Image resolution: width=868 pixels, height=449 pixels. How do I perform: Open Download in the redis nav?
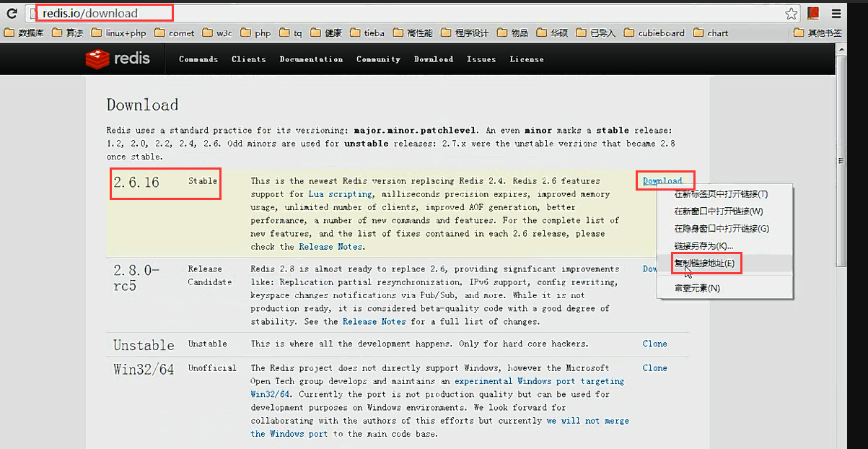(434, 59)
